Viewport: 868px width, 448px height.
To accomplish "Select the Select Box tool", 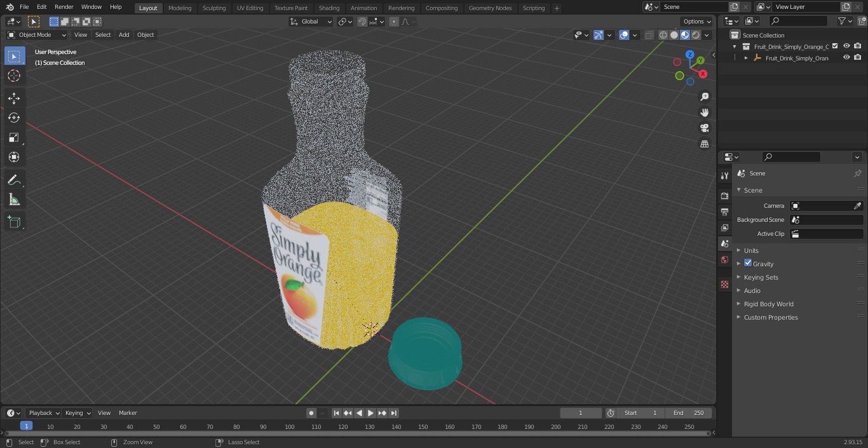I will [x=14, y=56].
